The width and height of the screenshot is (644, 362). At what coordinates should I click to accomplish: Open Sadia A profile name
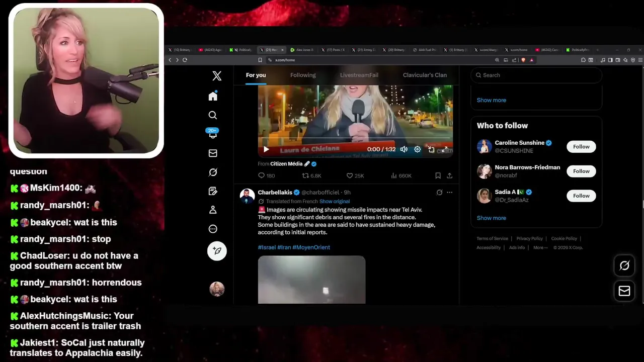[505, 192]
